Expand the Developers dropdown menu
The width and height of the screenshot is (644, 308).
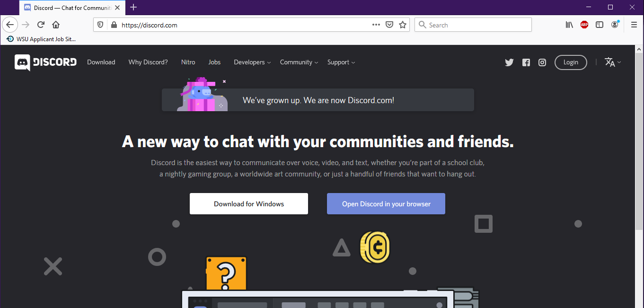tap(252, 62)
